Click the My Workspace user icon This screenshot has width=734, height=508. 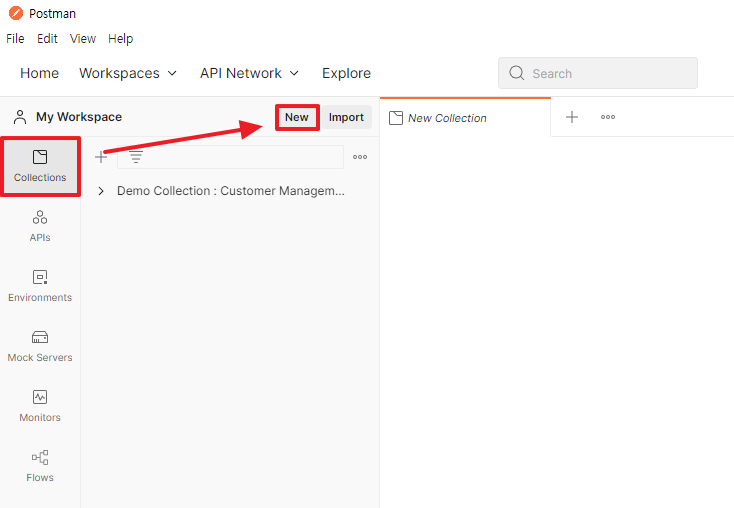20,117
